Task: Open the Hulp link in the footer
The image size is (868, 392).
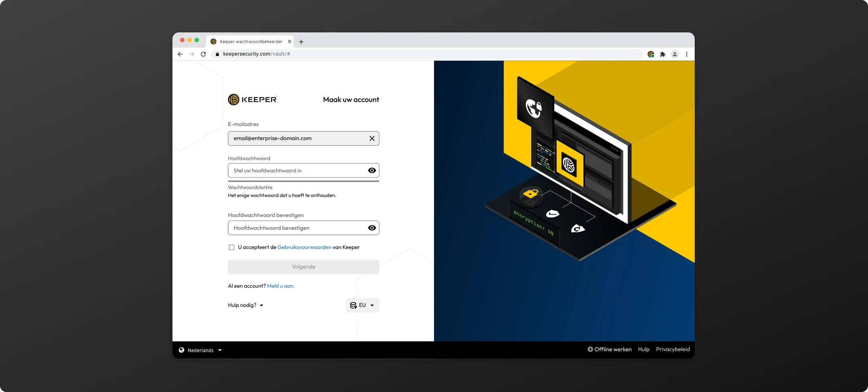Action: click(643, 349)
